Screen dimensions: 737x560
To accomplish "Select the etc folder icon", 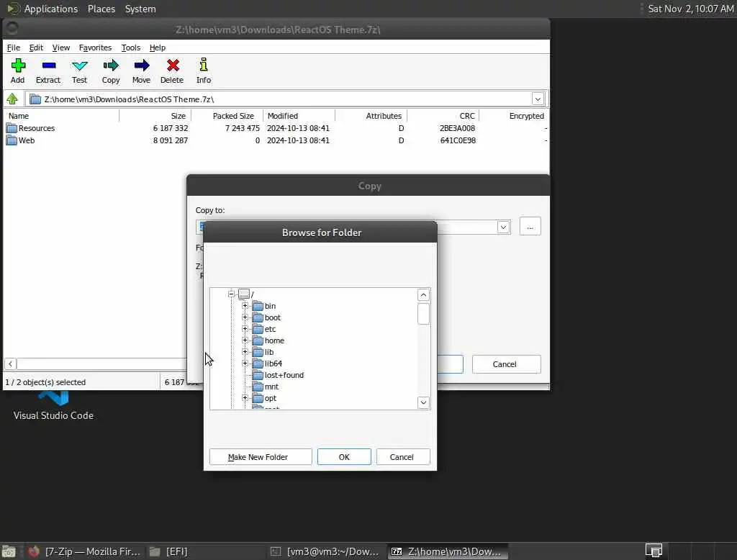I will click(258, 329).
